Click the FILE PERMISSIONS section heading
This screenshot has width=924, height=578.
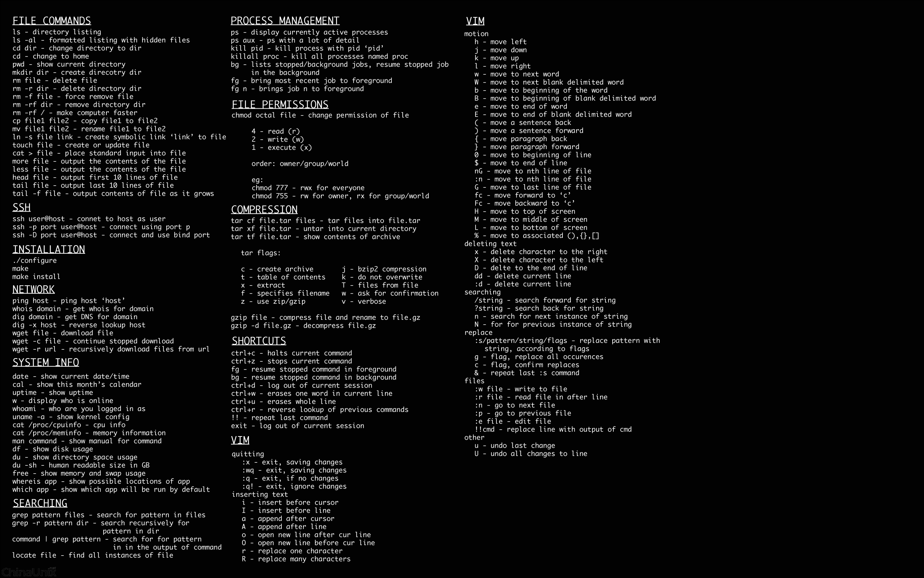click(x=280, y=105)
